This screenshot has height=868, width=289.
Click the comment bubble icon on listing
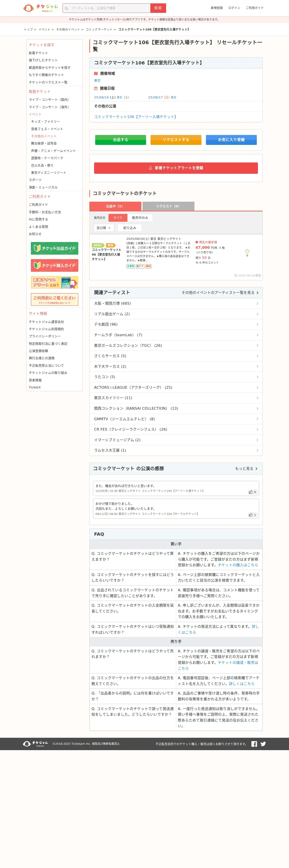coord(197,263)
